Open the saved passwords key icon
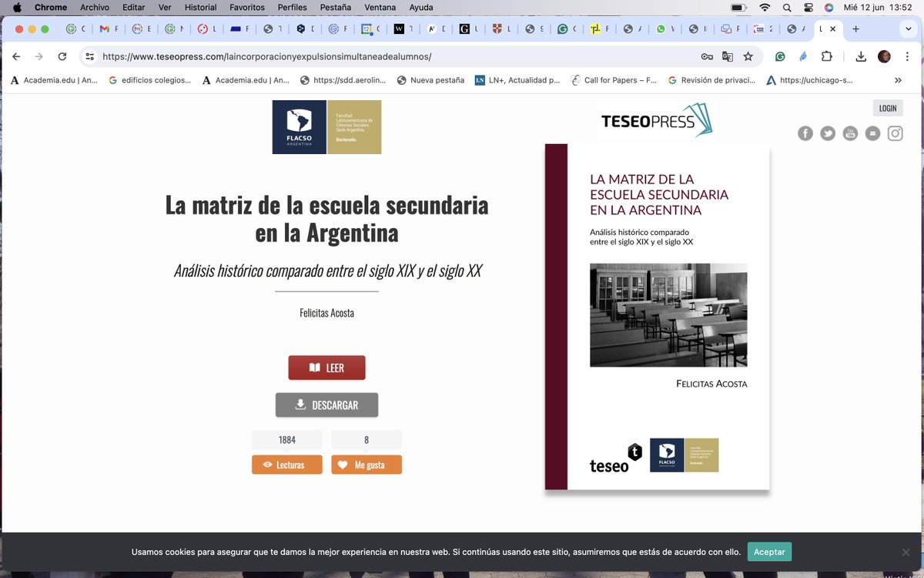The image size is (924, 578). point(707,56)
